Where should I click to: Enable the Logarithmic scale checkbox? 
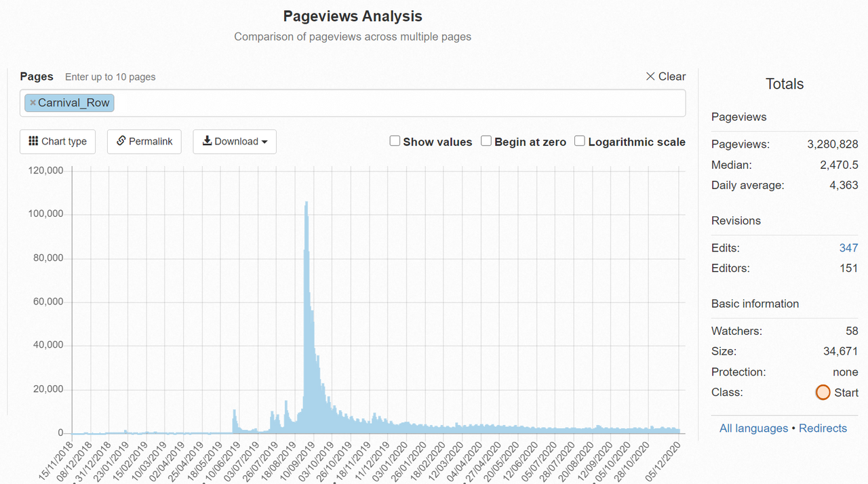pyautogui.click(x=580, y=141)
